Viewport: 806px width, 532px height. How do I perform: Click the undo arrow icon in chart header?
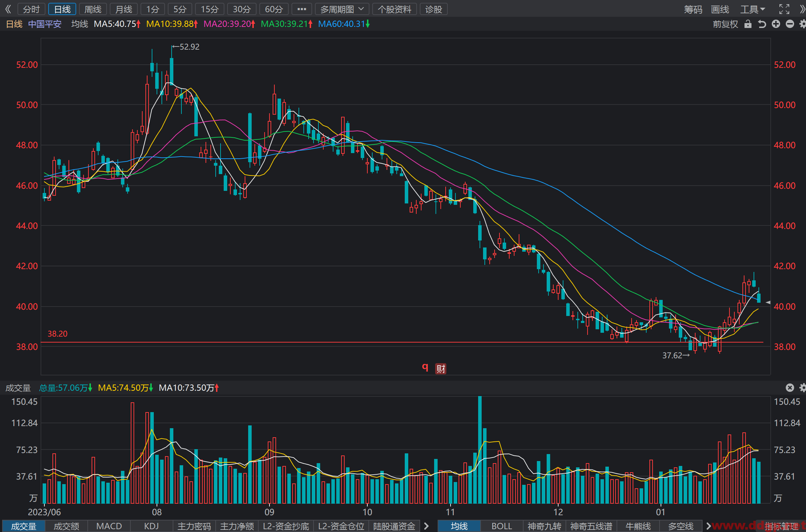762,24
